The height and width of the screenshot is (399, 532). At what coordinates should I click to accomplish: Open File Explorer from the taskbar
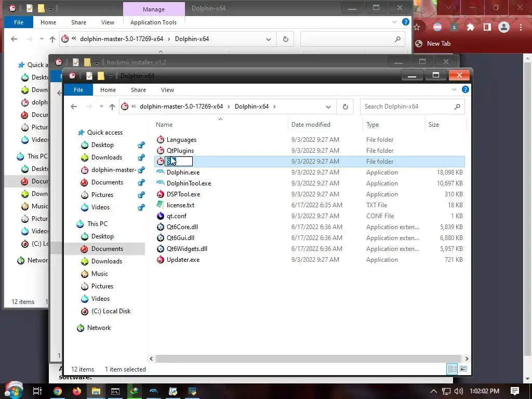coord(96,391)
